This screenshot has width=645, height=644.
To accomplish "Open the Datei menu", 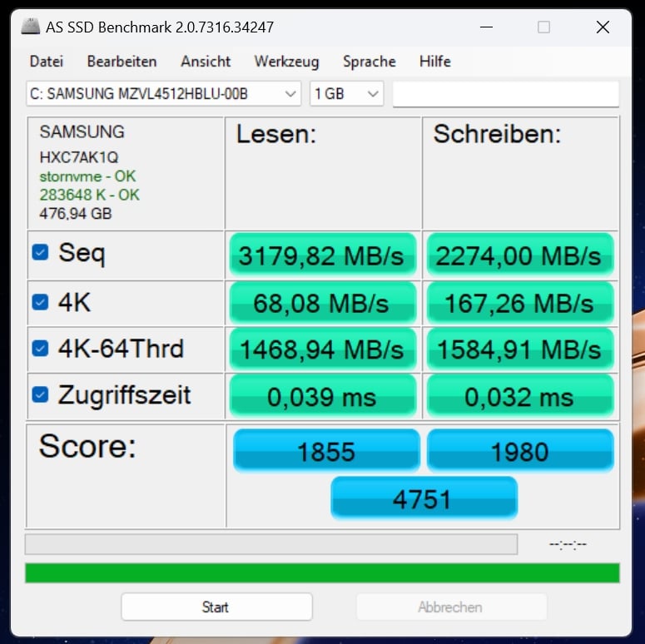I will (x=47, y=62).
